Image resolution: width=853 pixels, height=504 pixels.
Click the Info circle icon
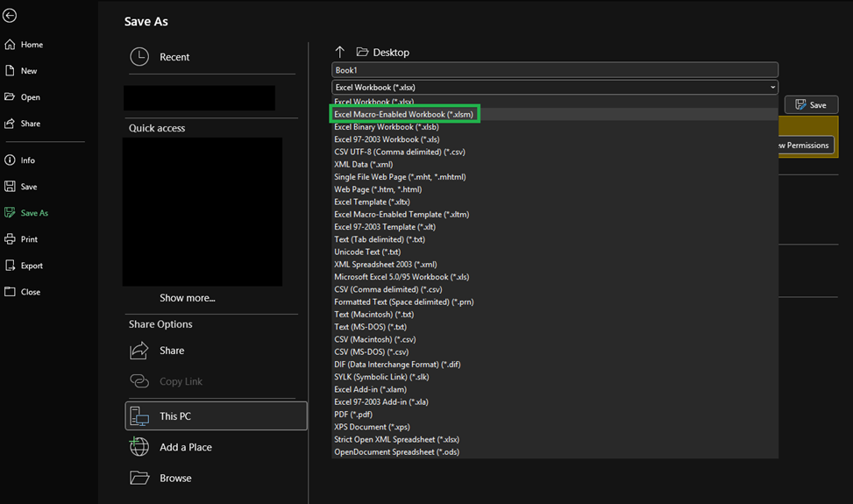click(x=10, y=160)
